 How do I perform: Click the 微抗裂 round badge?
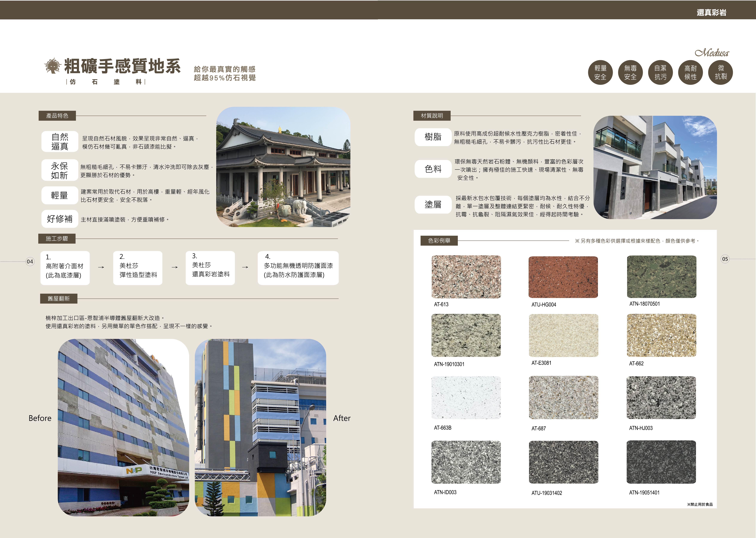[x=721, y=73]
